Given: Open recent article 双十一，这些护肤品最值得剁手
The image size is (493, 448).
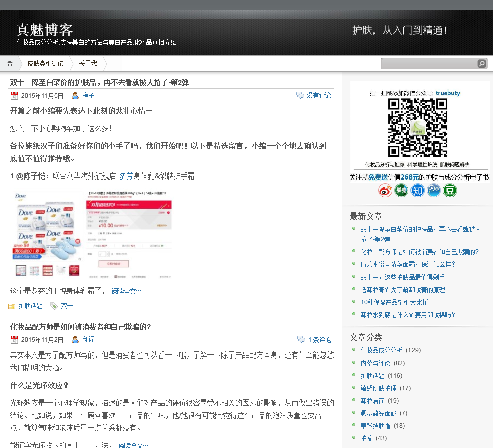Looking at the screenshot, I should pyautogui.click(x=402, y=277).
